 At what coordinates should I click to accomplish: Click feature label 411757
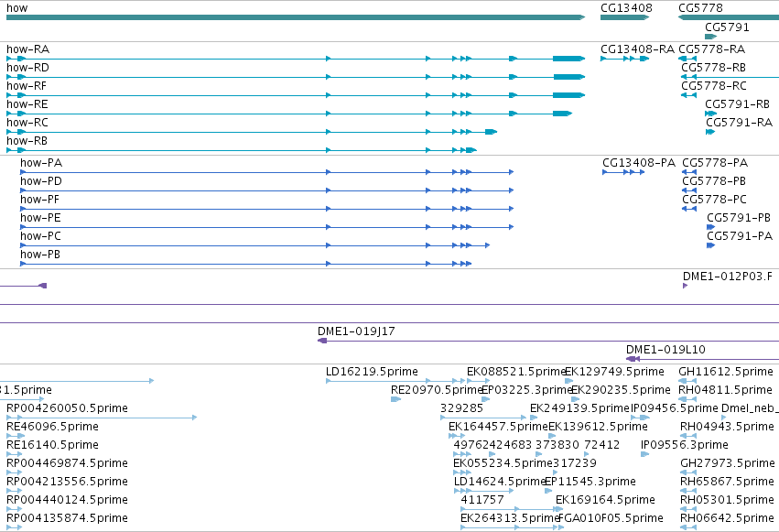[x=482, y=500]
